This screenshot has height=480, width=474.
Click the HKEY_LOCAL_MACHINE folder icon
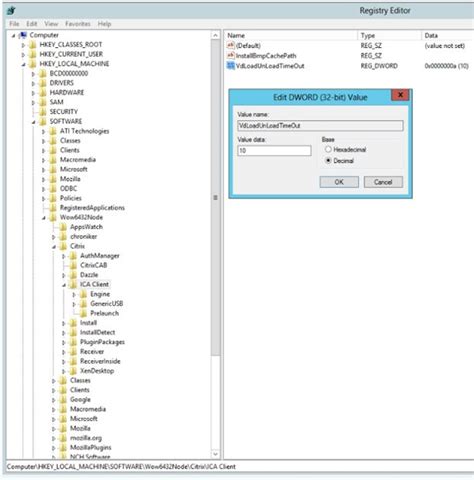pyautogui.click(x=33, y=64)
